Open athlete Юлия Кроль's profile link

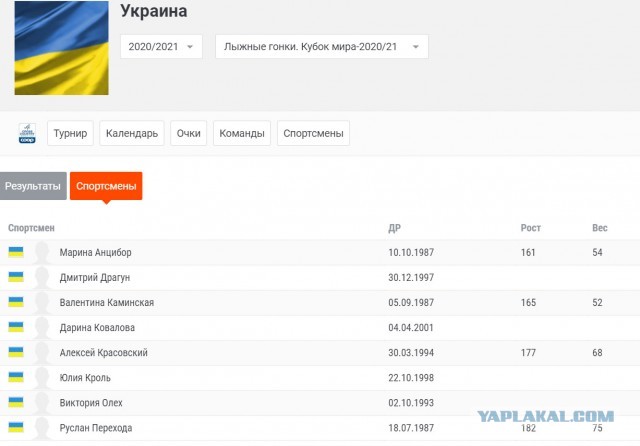tap(85, 378)
